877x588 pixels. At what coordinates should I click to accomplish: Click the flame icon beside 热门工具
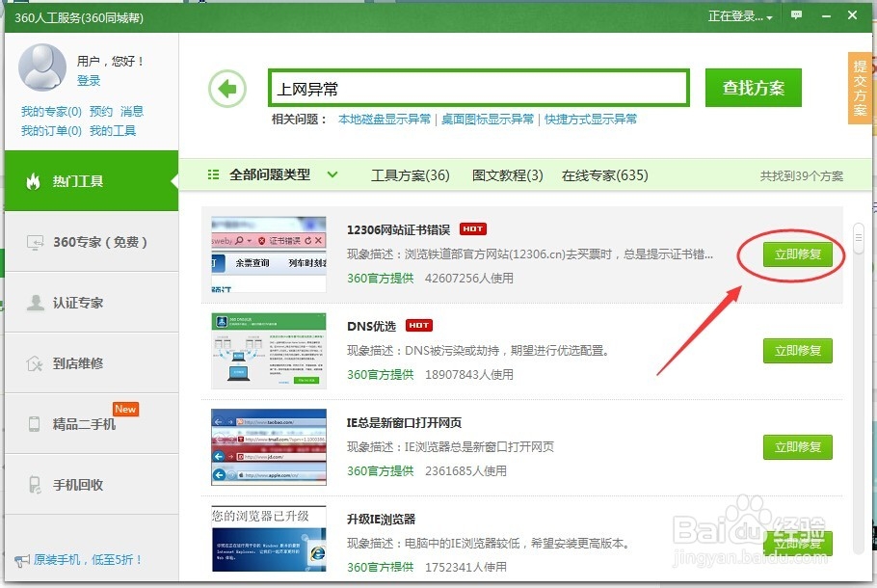[x=33, y=181]
